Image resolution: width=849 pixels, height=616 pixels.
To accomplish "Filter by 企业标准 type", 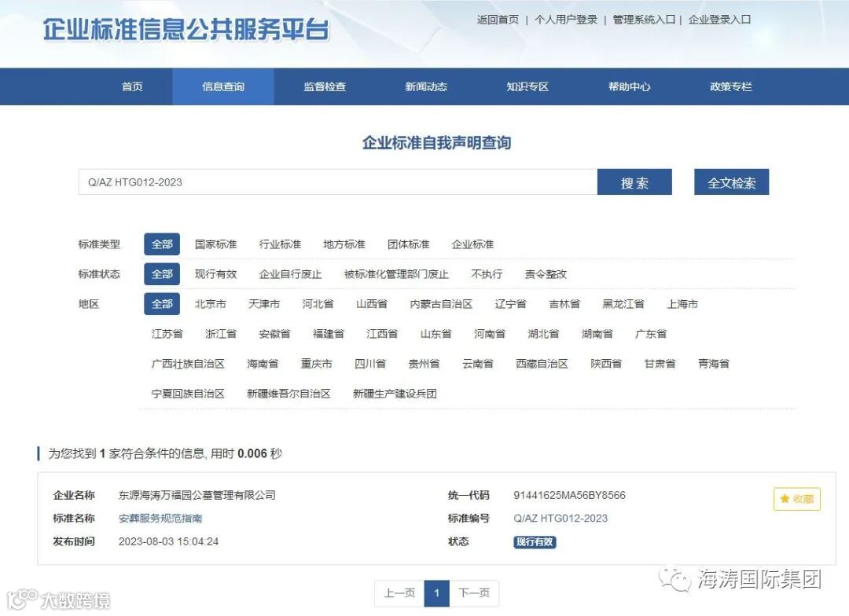I will (472, 244).
